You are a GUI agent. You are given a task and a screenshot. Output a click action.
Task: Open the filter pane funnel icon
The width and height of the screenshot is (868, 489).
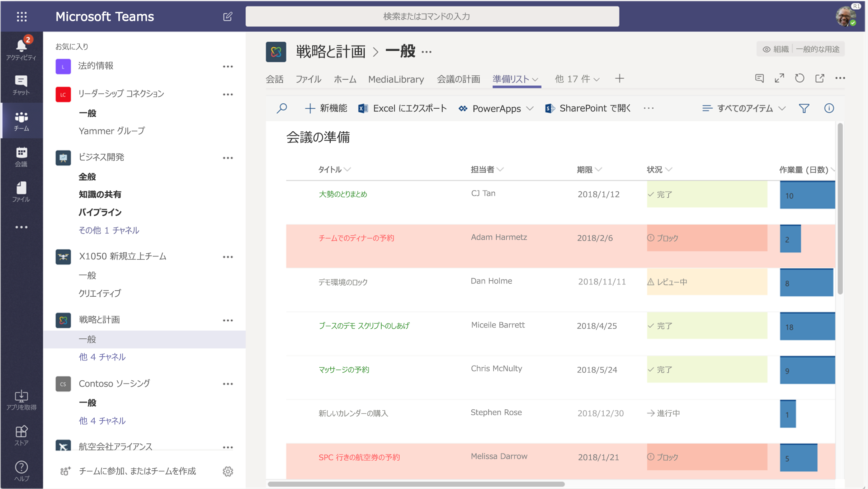click(x=804, y=108)
